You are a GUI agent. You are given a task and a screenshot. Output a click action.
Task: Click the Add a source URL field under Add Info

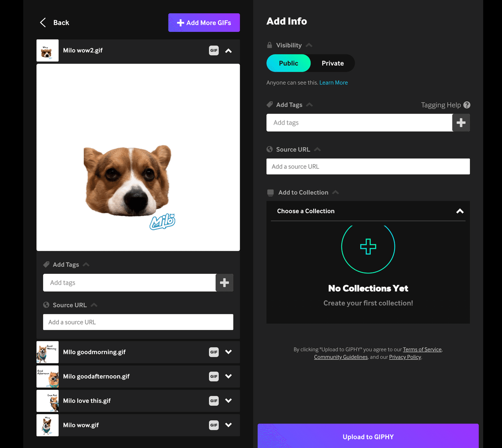(368, 167)
